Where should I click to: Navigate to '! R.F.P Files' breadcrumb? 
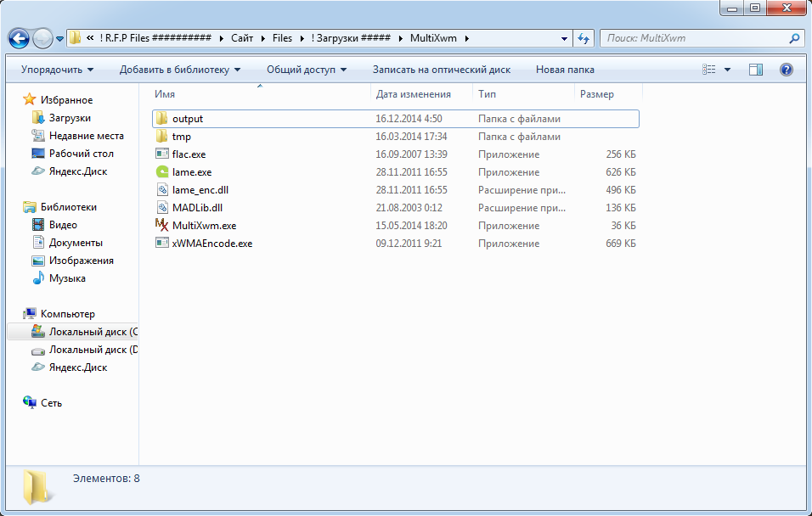pyautogui.click(x=156, y=38)
